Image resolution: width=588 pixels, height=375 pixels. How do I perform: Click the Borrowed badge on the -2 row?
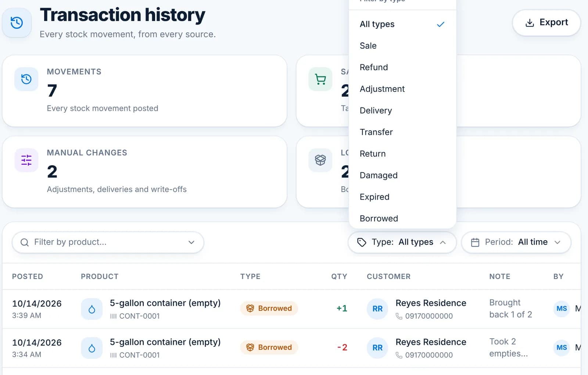pos(269,347)
